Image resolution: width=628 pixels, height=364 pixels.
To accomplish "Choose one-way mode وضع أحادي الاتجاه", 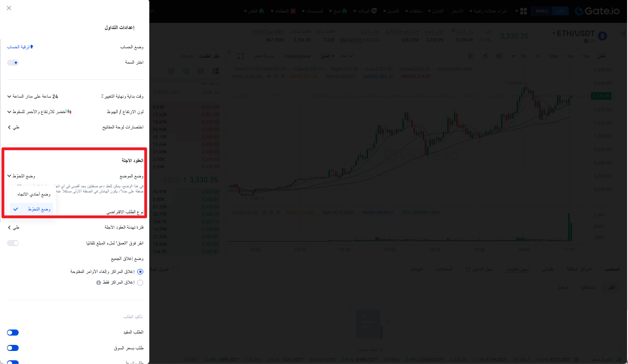I will (33, 194).
